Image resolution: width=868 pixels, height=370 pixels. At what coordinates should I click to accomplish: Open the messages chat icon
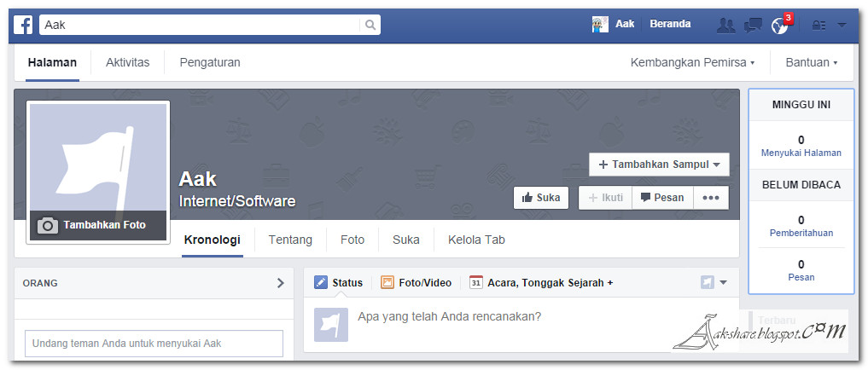coord(753,25)
